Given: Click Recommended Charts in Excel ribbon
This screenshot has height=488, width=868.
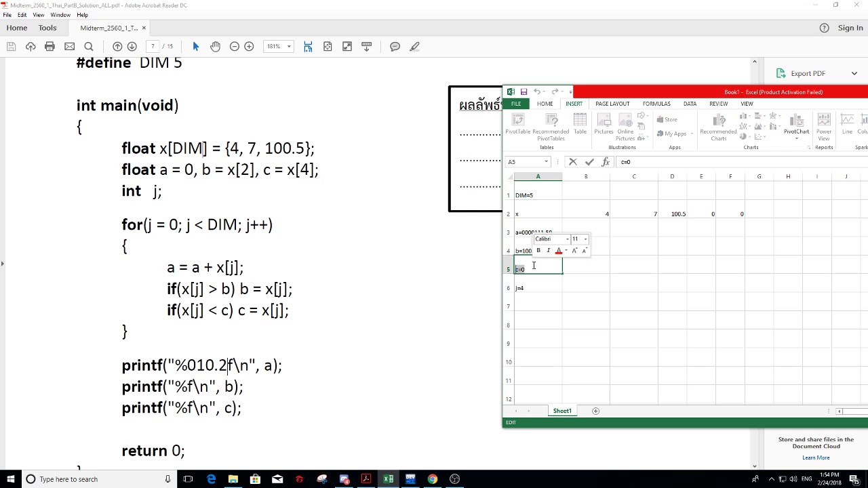Looking at the screenshot, I should pyautogui.click(x=718, y=127).
